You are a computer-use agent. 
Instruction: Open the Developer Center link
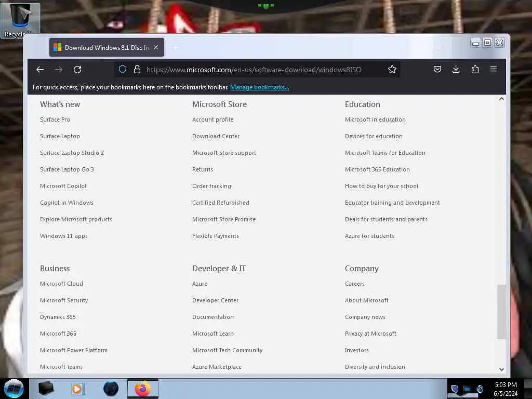pos(216,300)
